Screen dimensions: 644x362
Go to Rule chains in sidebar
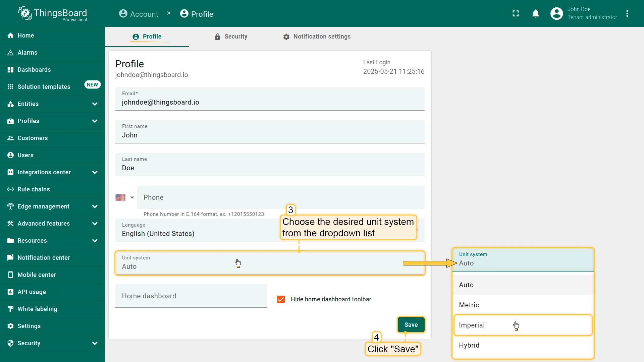pos(34,189)
